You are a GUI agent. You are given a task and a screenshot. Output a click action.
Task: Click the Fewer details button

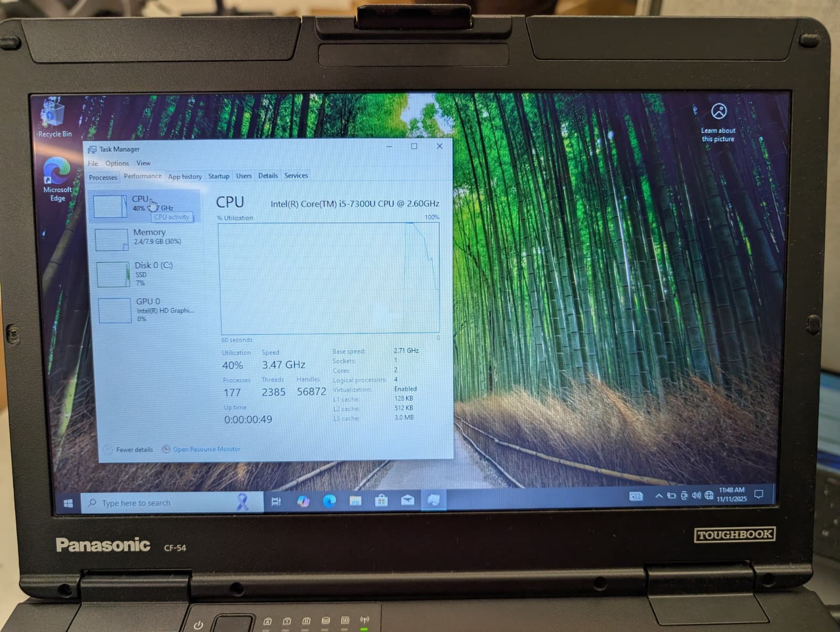point(129,449)
